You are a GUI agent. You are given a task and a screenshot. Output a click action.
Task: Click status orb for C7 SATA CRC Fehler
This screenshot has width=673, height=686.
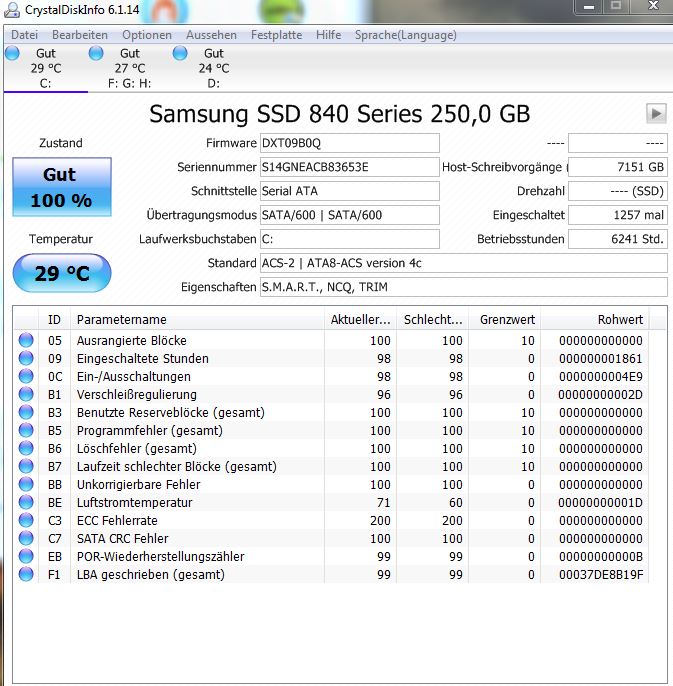26,538
